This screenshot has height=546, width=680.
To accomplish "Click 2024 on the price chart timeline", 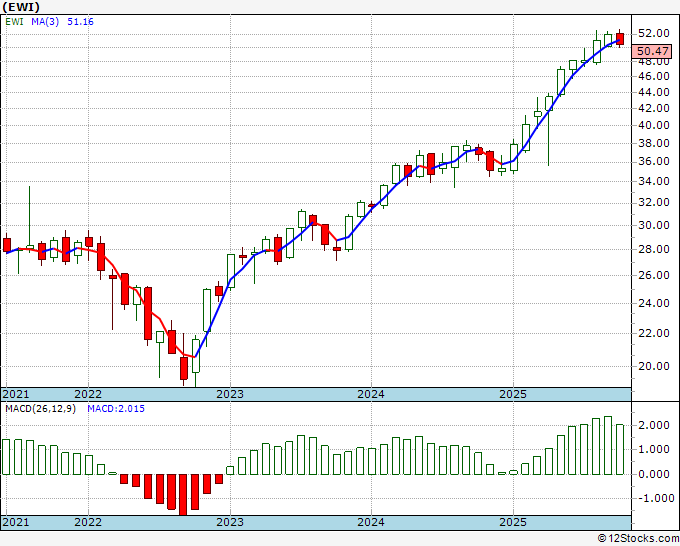I will 371,394.
